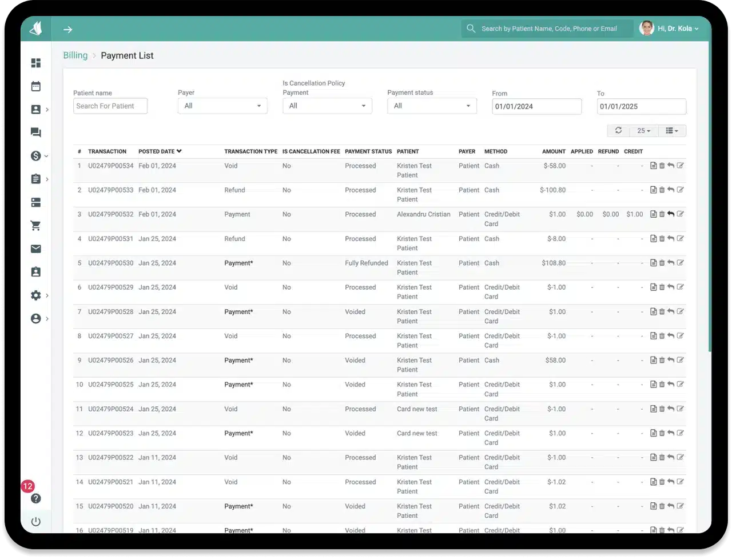
Task: Click the Billing breadcrumb link
Action: 75,55
